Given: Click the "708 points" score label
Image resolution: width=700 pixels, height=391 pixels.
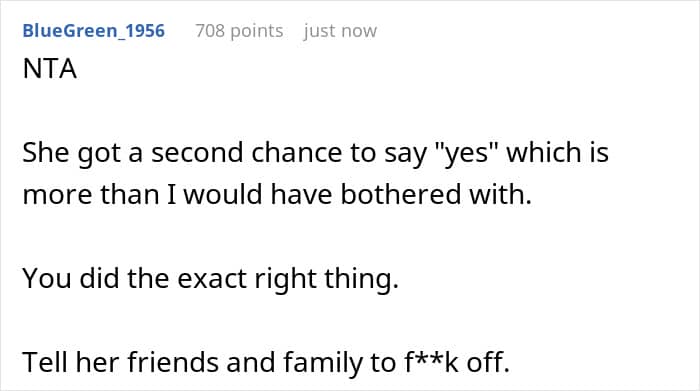Looking at the screenshot, I should coord(239,31).
